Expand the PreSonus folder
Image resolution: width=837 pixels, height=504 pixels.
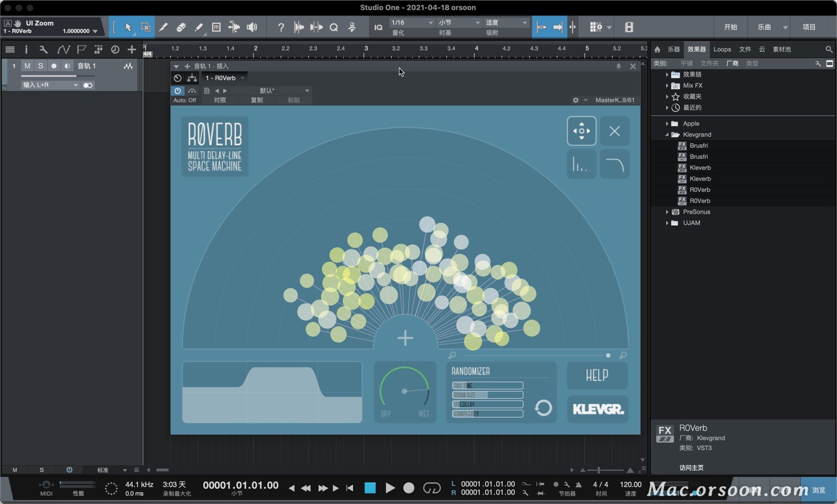(x=667, y=212)
